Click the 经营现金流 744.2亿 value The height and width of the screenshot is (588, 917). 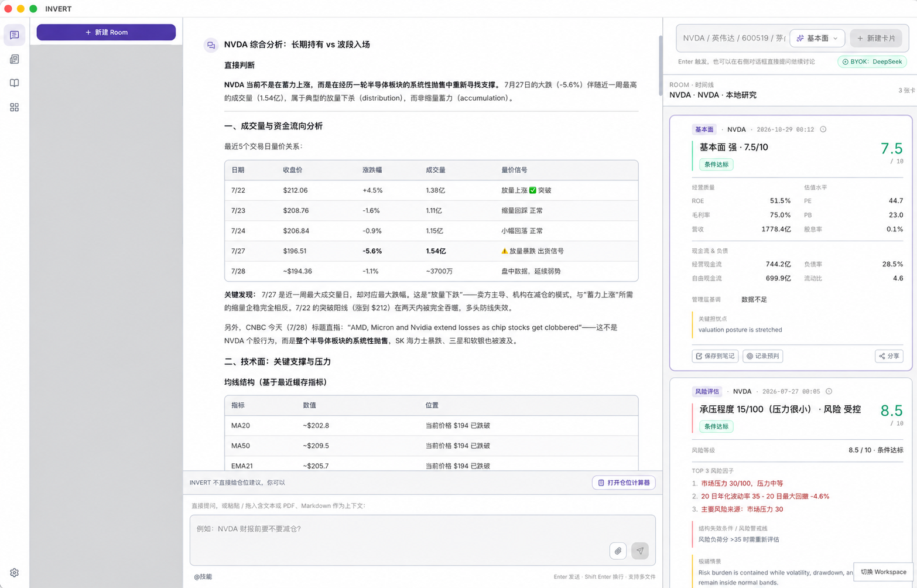coord(778,264)
